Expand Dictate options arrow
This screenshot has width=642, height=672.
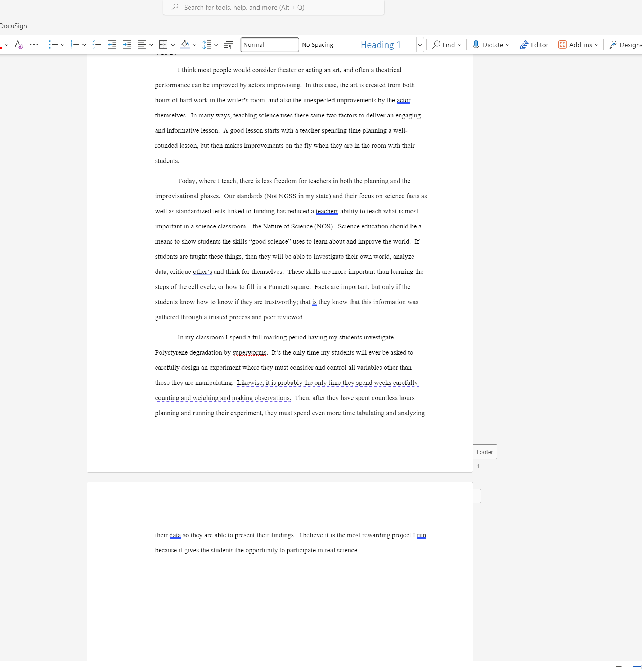[508, 45]
